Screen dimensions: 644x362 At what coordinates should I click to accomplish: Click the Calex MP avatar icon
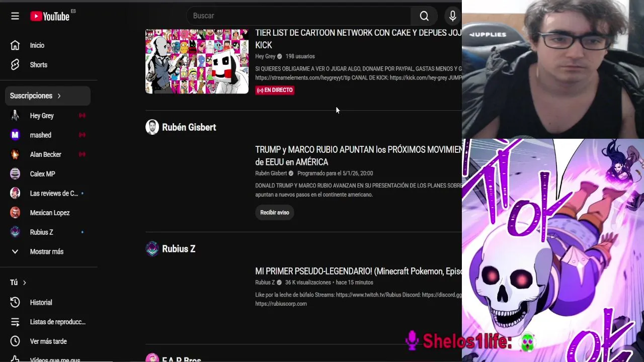[15, 174]
